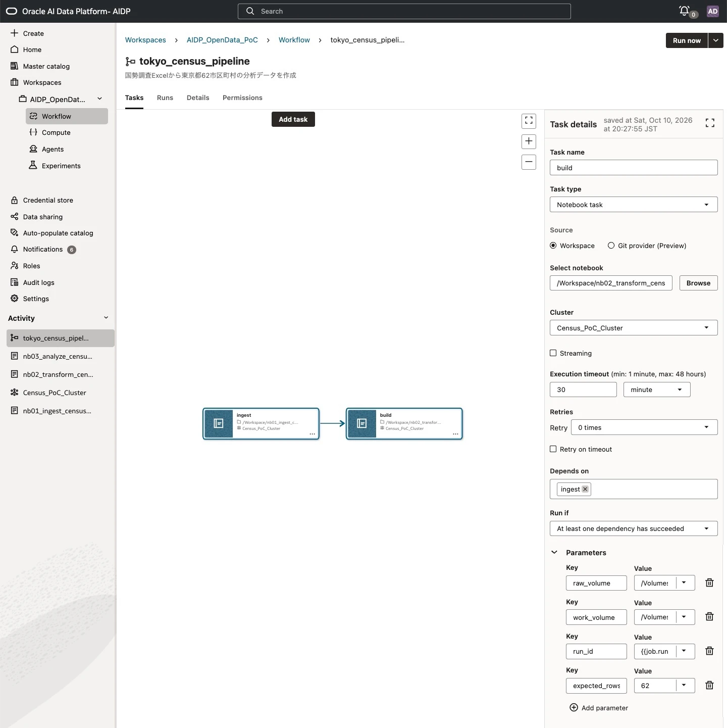
Task: Open the Run if condition dropdown
Action: [x=634, y=528]
